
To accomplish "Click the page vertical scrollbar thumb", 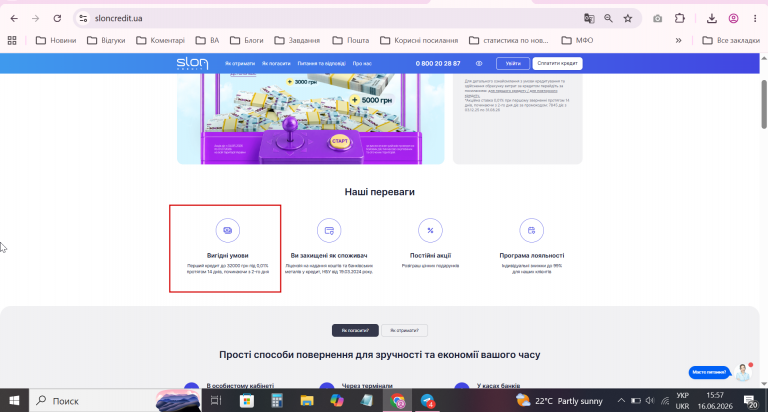I will (x=764, y=104).
